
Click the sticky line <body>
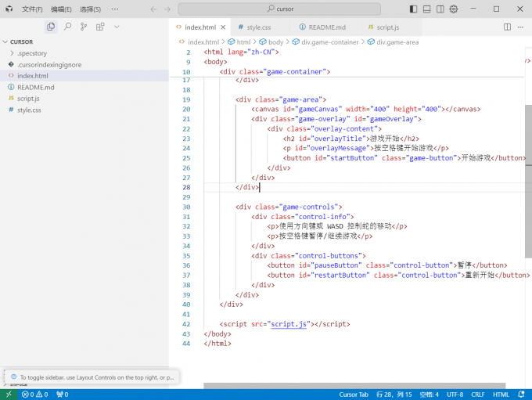[215, 62]
